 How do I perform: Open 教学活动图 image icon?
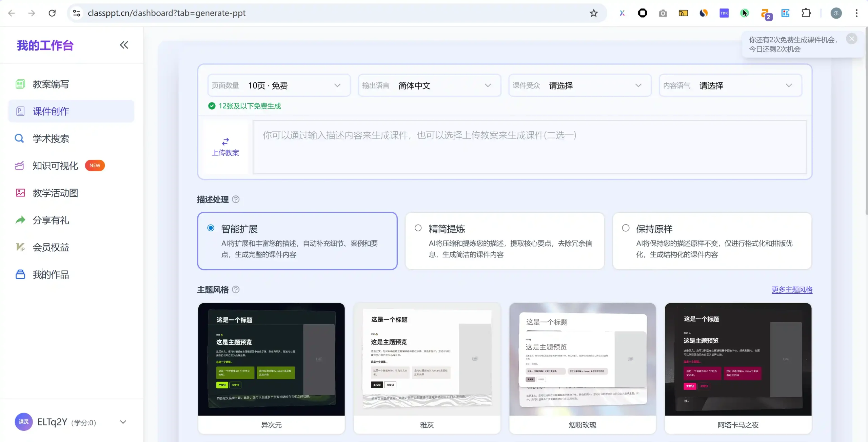pyautogui.click(x=20, y=193)
